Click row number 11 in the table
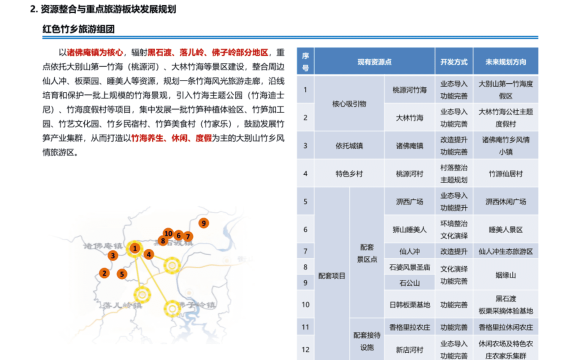The image size is (570, 360). (305, 327)
